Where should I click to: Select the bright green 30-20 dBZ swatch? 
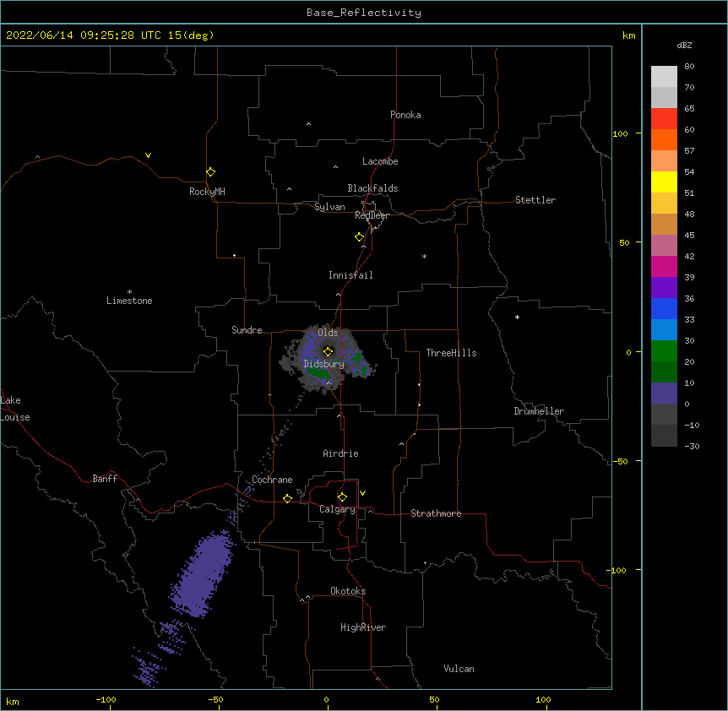point(664,351)
